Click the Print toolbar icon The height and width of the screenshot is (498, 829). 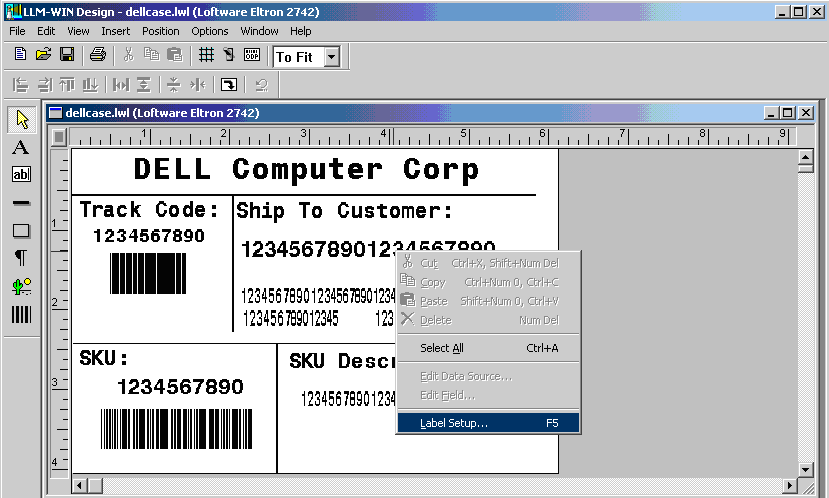click(x=98, y=55)
